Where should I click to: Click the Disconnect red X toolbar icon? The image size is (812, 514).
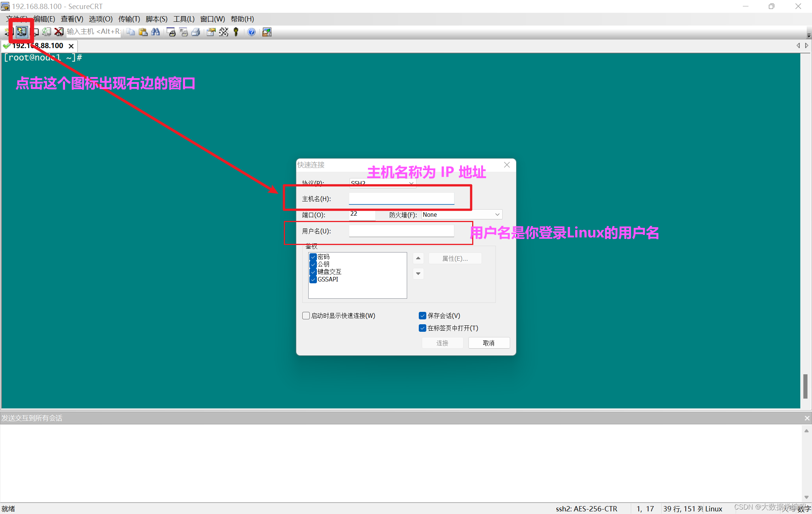pyautogui.click(x=59, y=32)
